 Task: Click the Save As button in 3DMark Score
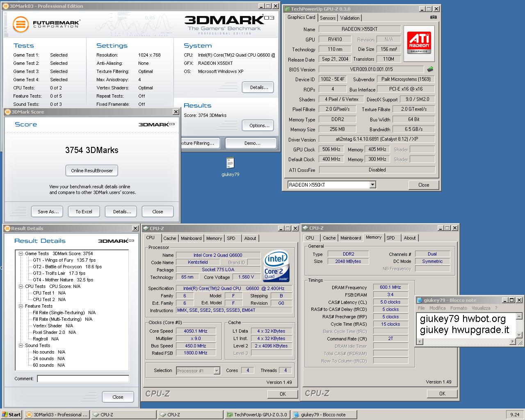click(x=47, y=212)
